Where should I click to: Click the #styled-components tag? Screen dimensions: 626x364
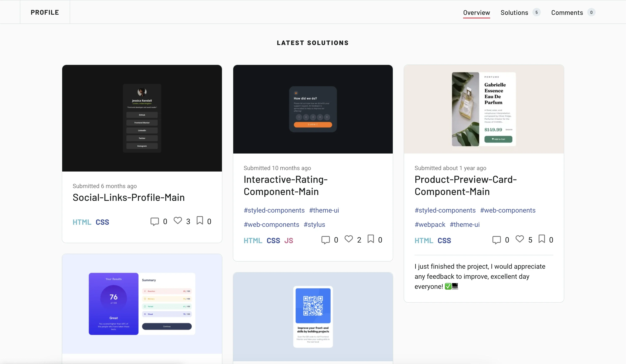[274, 210]
